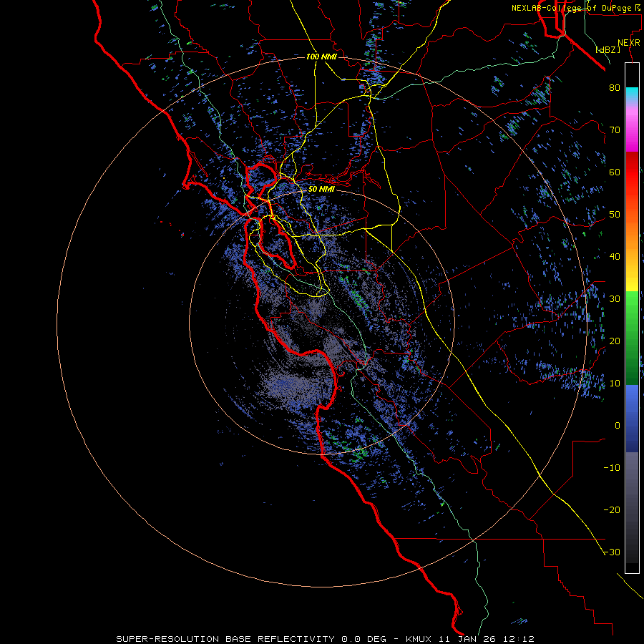Pick the bright green segment of the color bar
Image resolution: width=644 pixels, height=644 pixels.
(x=632, y=304)
